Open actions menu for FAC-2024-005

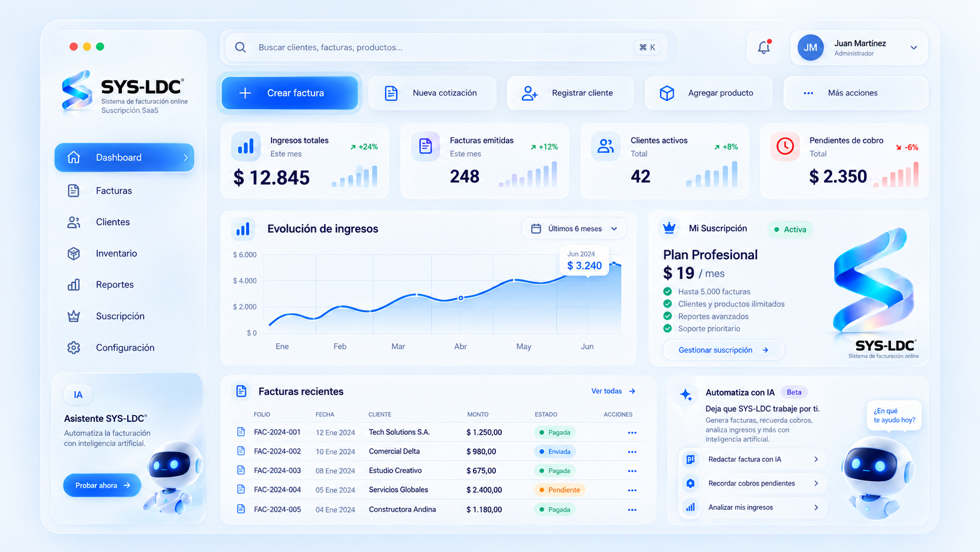click(632, 510)
